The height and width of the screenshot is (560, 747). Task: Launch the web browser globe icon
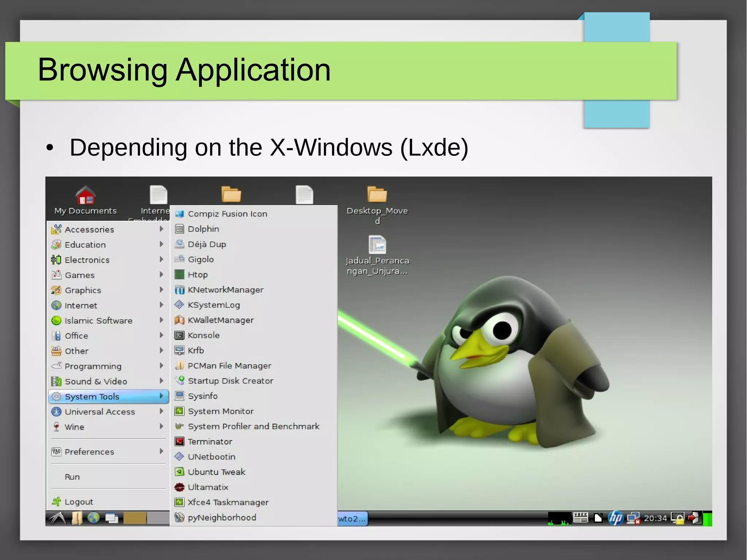tap(93, 518)
